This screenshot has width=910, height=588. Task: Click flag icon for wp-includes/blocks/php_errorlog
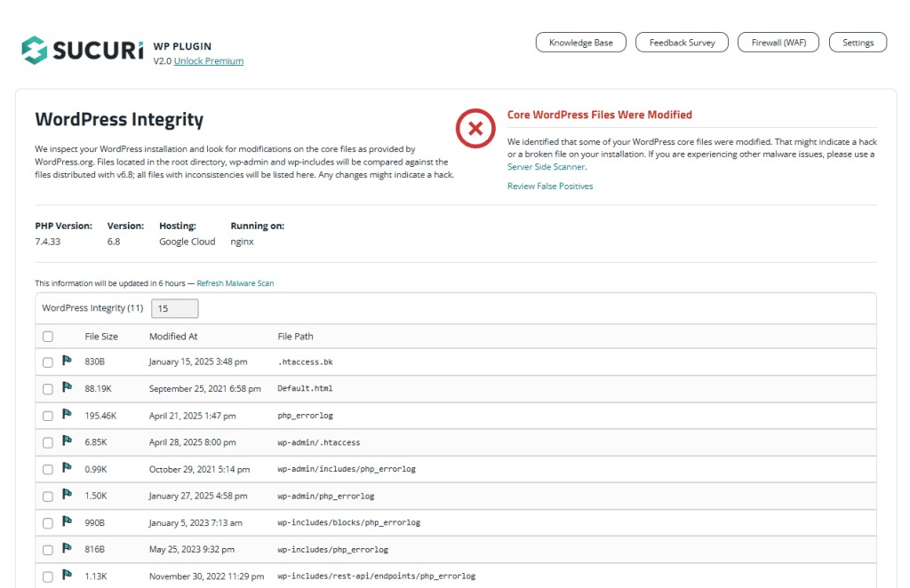[x=68, y=522]
